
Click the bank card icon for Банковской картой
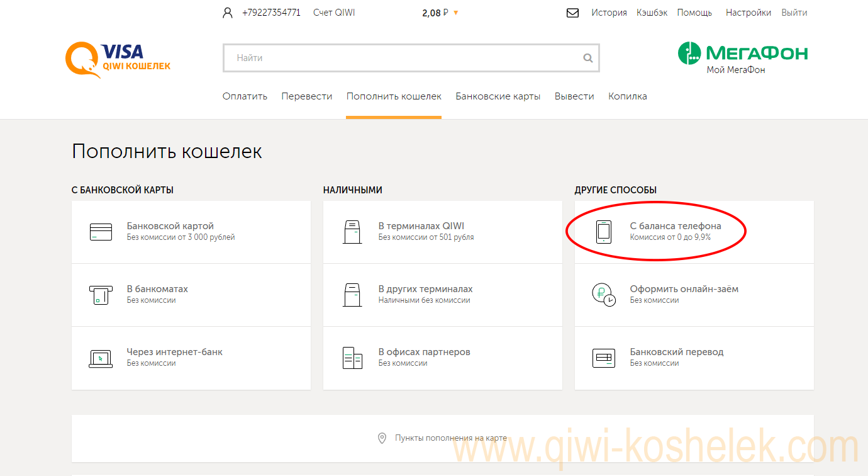[x=101, y=232]
